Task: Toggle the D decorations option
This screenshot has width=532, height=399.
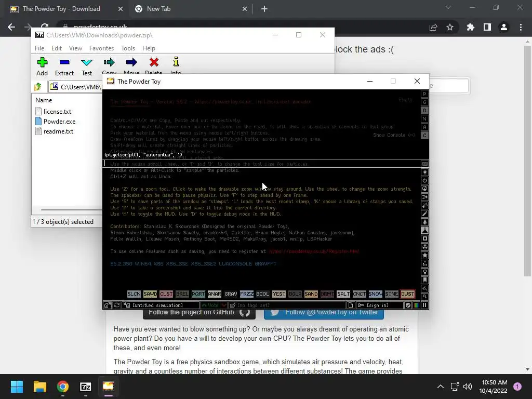Action: coord(424,110)
